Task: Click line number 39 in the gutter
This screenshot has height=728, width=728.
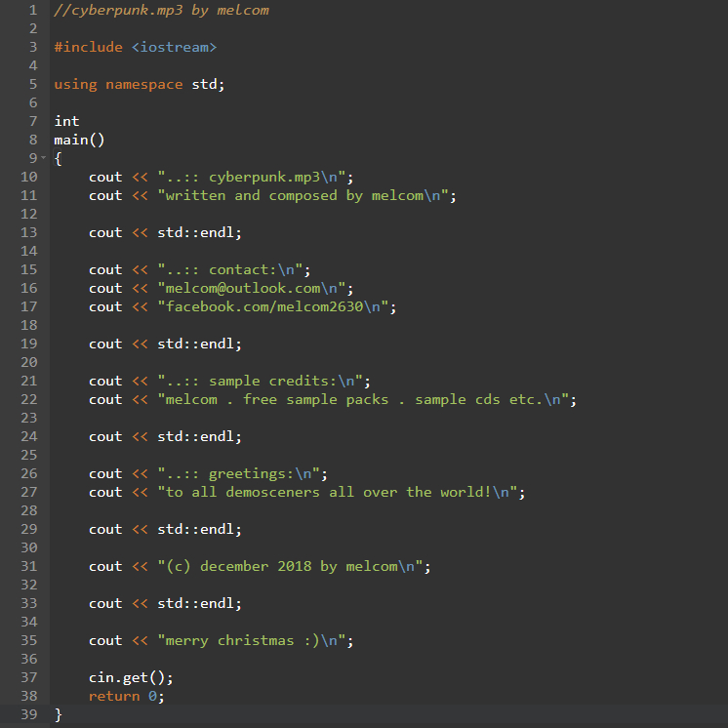Action: point(27,714)
